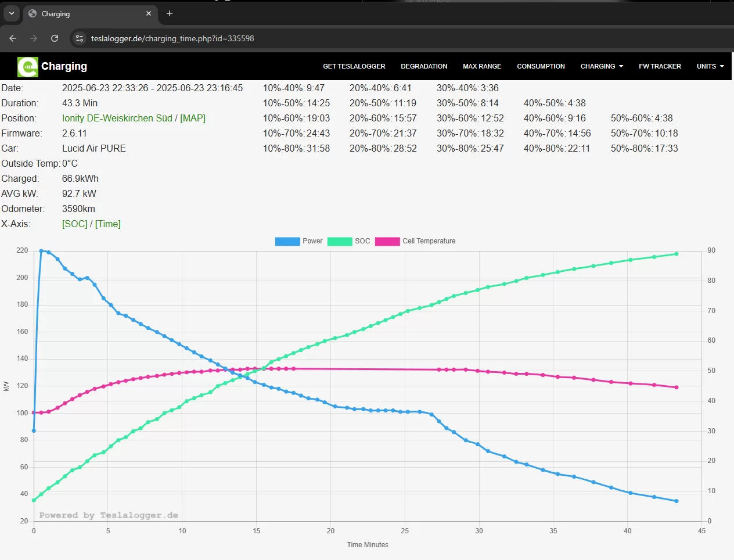Image resolution: width=734 pixels, height=560 pixels.
Task: Click the Outside Temp value 0°C
Action: [70, 163]
